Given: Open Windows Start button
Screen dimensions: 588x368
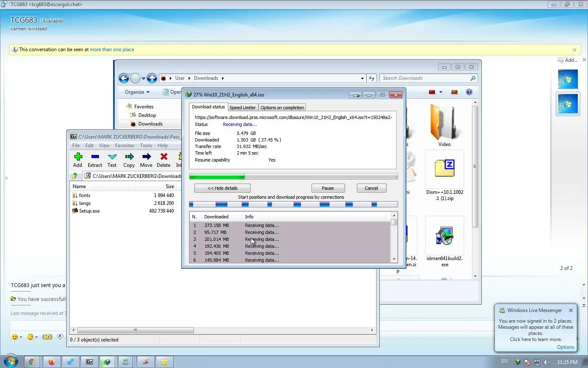Looking at the screenshot, I should (11, 361).
